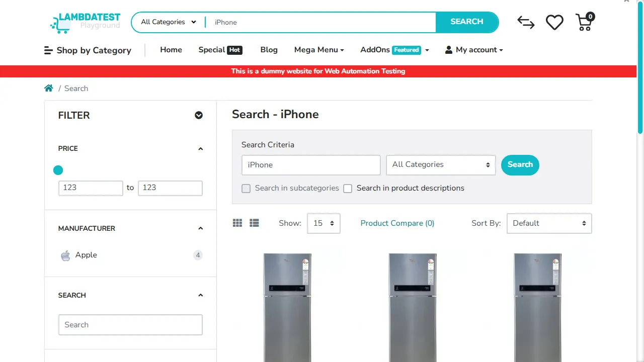
Task: Open the second product thumbnail
Action: click(413, 307)
